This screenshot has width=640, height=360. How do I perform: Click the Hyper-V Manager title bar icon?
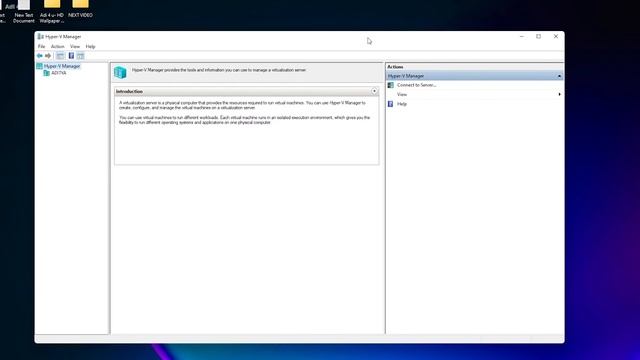(x=40, y=37)
